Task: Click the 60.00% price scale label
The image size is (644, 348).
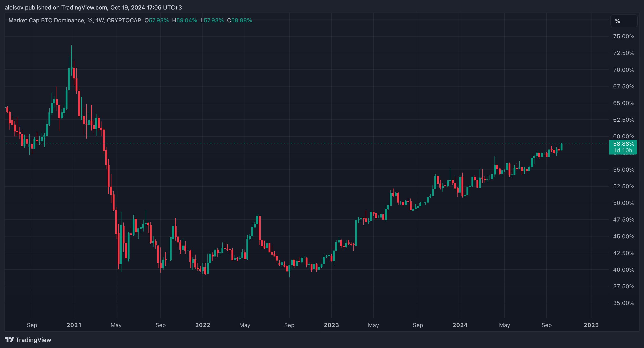Action: coord(624,136)
